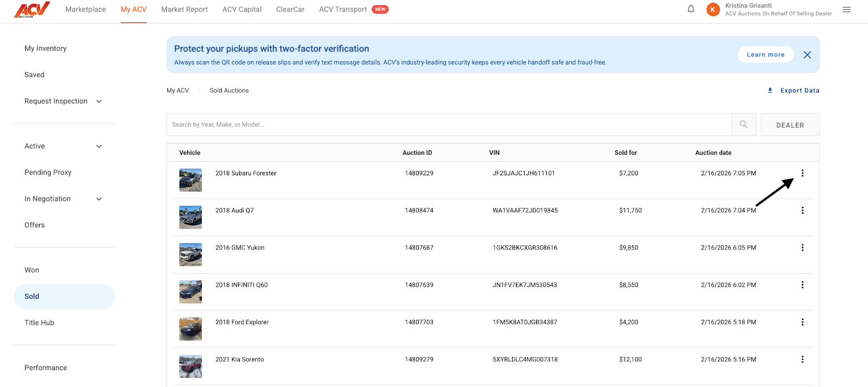Click the user avatar K icon
868x387 pixels.
tap(713, 10)
